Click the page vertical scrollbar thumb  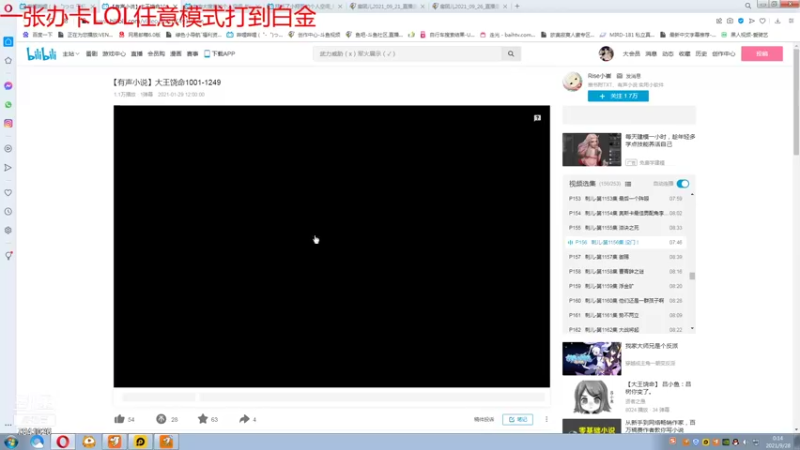[796, 102]
